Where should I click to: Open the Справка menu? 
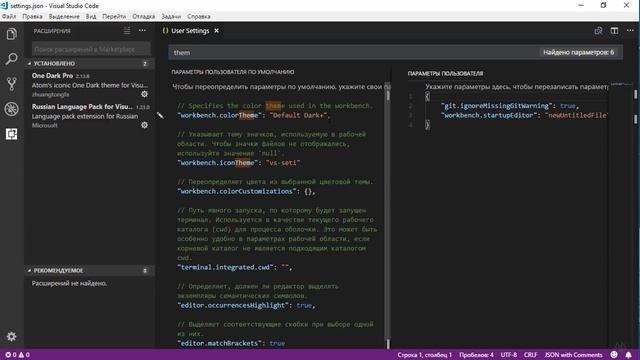[199, 17]
